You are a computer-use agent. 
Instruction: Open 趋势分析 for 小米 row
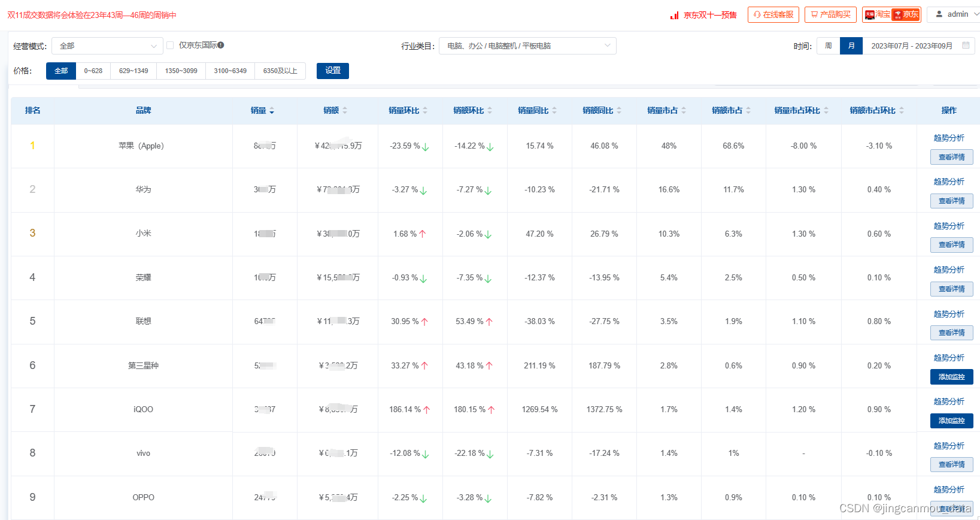pyautogui.click(x=949, y=226)
